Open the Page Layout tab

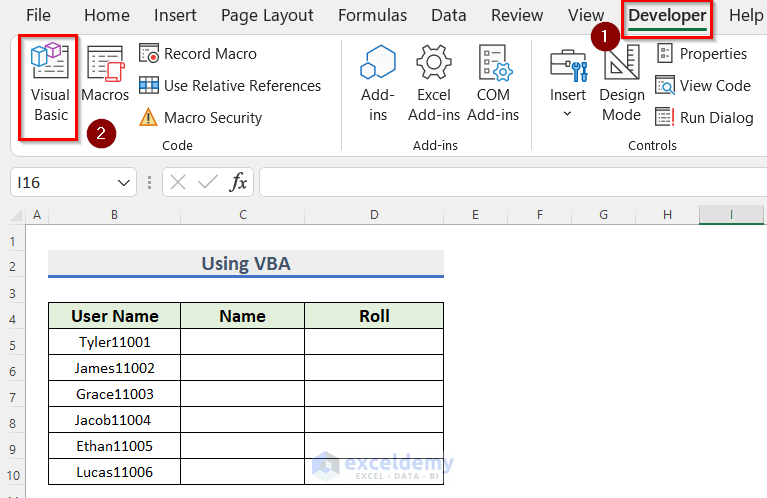tap(267, 15)
